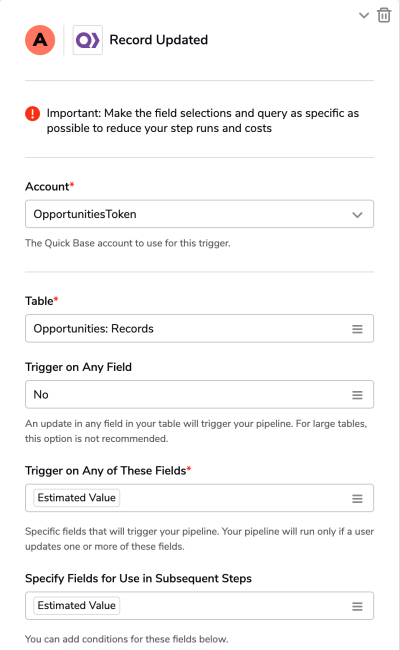Click Estimated Value tag in subsequent steps field
Viewport: 400px width, 650px height.
point(77,606)
